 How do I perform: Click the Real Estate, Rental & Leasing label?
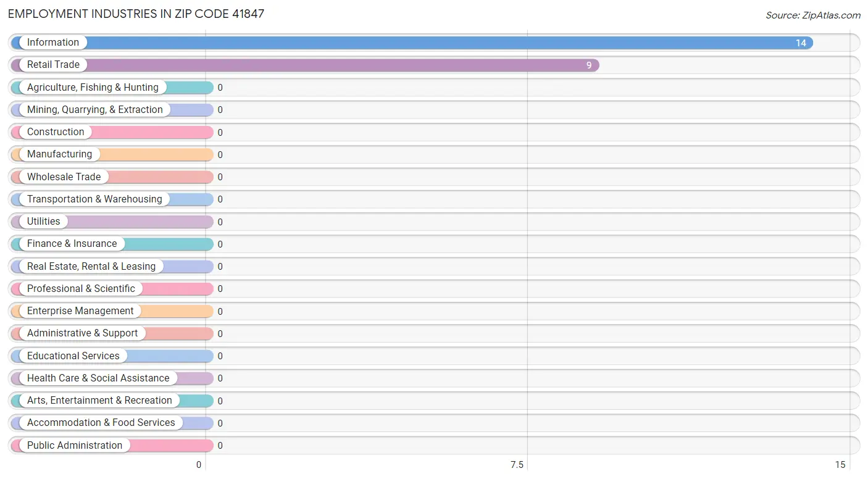pyautogui.click(x=91, y=267)
